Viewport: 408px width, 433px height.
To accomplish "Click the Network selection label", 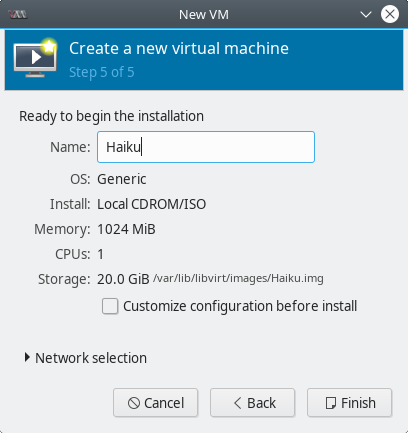I will (91, 358).
